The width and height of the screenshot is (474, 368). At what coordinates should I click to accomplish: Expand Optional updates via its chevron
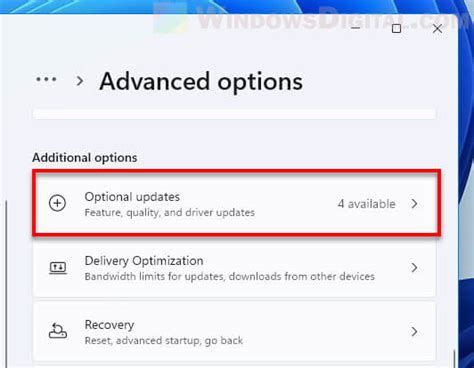(x=414, y=203)
